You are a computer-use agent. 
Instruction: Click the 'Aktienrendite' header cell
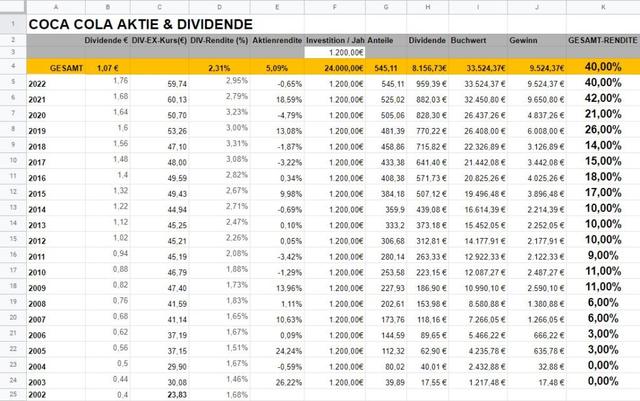pos(275,40)
